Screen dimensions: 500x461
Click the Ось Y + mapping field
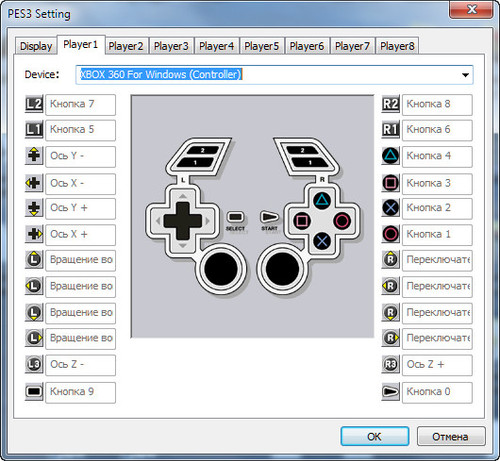80,209
